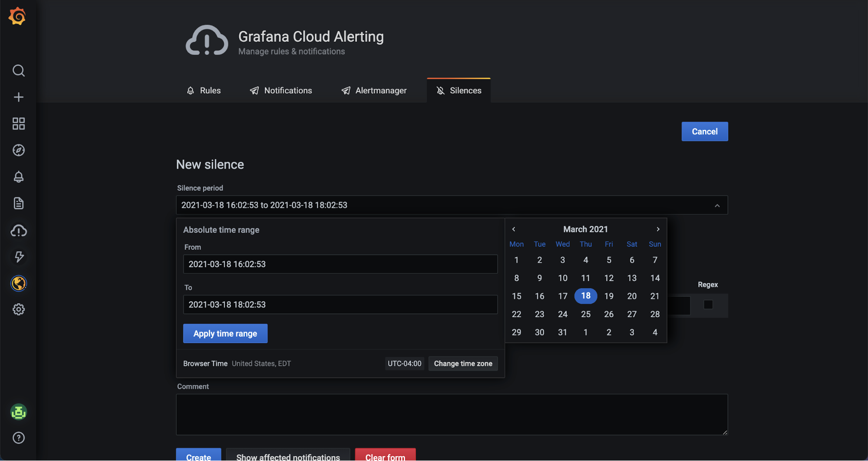Open the Explore compass icon
Image resolution: width=868 pixels, height=461 pixels.
pyautogui.click(x=18, y=150)
